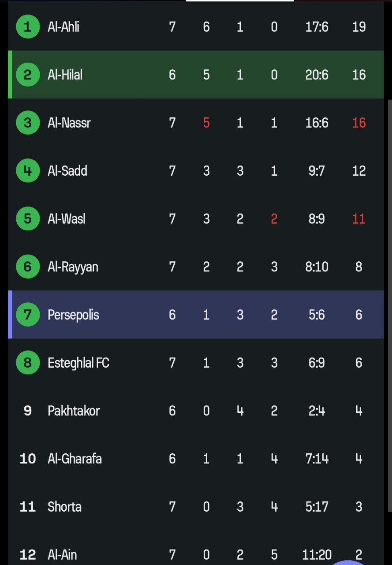Image resolution: width=392 pixels, height=565 pixels.
Task: Click the Shorta team name
Action: [x=64, y=507]
